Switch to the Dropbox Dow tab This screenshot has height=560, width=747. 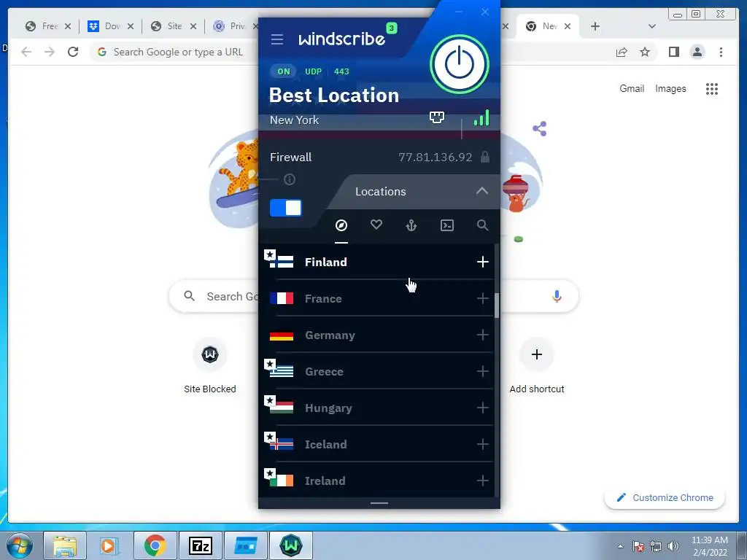click(111, 26)
